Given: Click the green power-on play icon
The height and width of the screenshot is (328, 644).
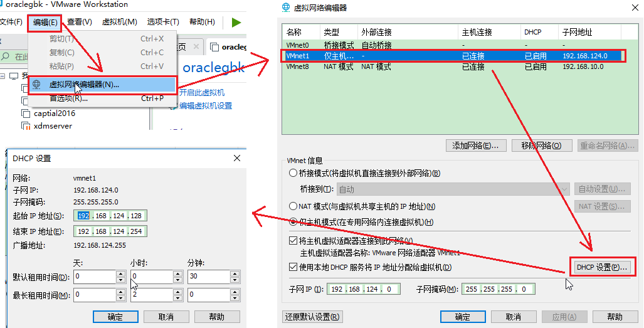Looking at the screenshot, I should [236, 22].
